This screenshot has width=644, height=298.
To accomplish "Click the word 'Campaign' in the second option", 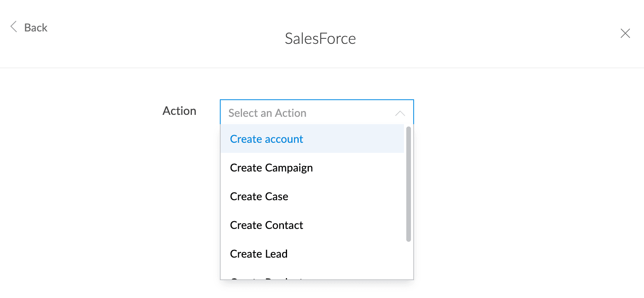I will pyautogui.click(x=289, y=168).
